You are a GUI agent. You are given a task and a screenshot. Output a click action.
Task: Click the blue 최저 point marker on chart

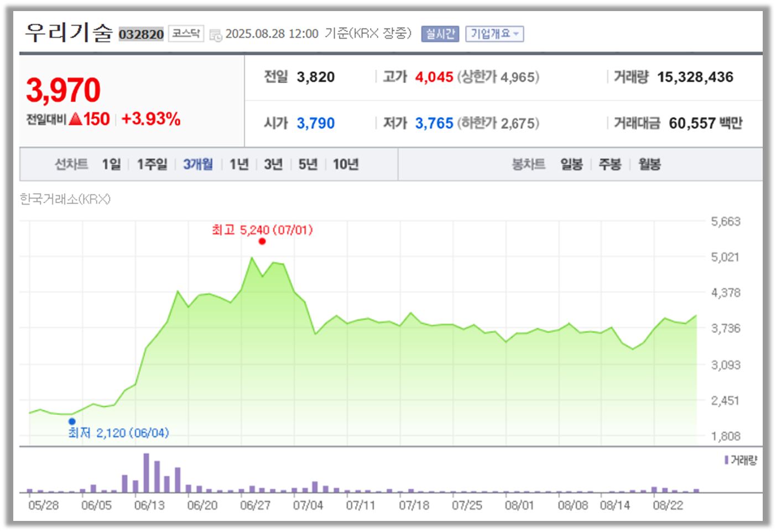(72, 421)
